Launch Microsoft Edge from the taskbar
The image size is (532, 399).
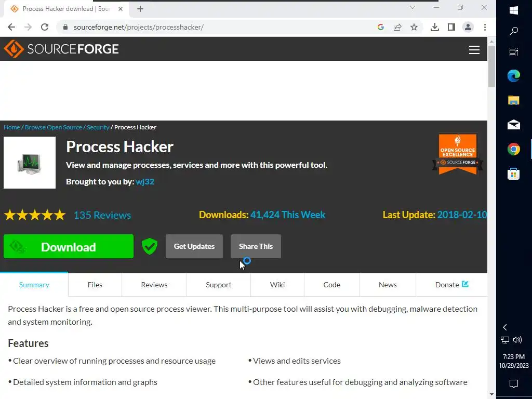pyautogui.click(x=514, y=76)
